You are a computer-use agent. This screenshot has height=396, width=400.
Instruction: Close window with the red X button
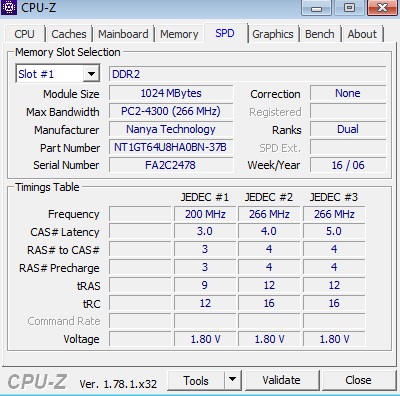(382, 8)
